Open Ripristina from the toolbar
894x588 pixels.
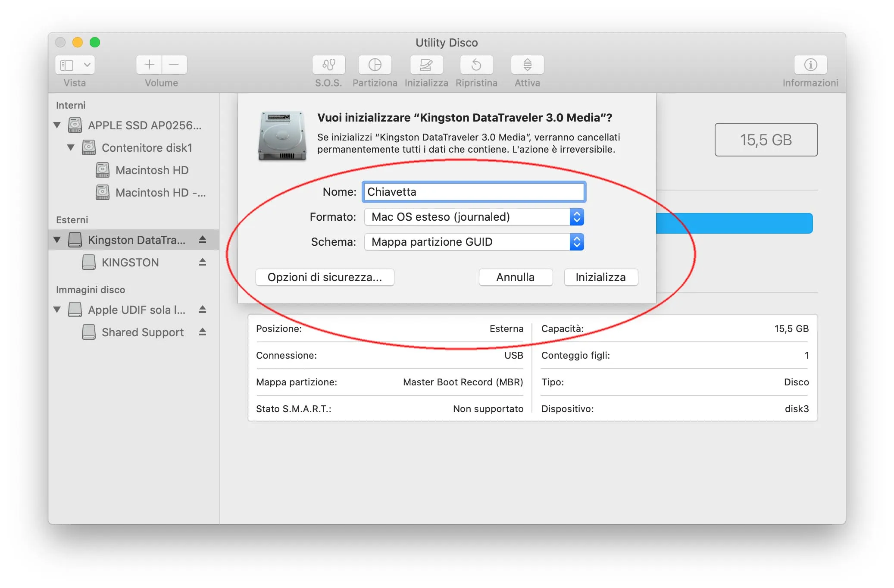pyautogui.click(x=476, y=65)
